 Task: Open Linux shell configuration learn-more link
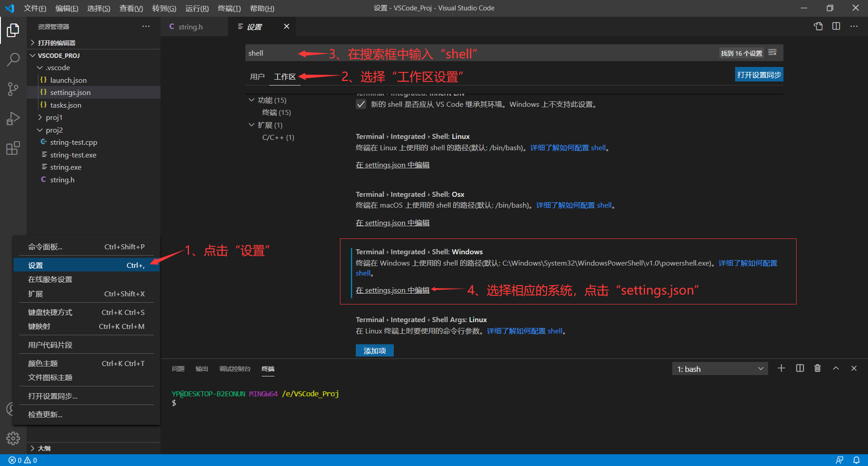[568, 148]
